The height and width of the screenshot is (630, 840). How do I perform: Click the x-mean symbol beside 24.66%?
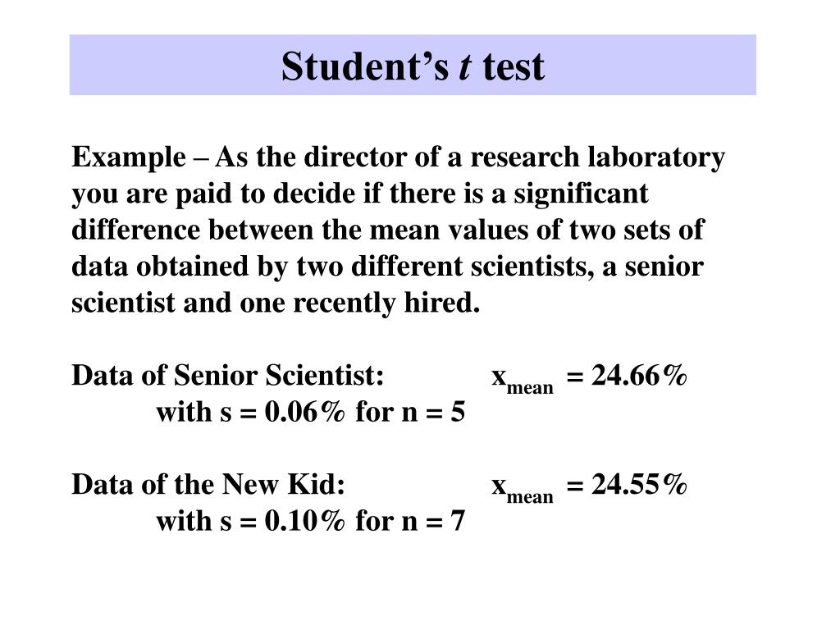click(523, 380)
